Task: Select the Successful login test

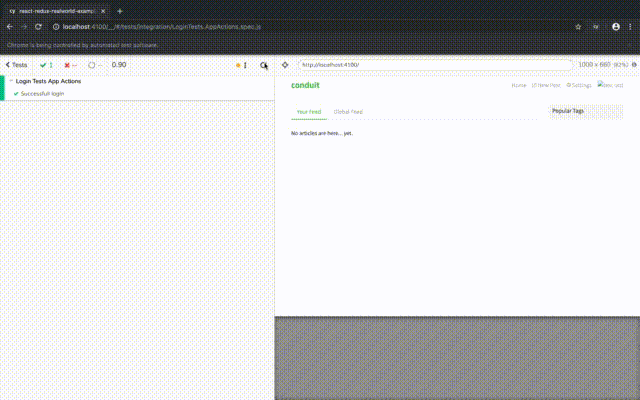Action: tap(43, 93)
